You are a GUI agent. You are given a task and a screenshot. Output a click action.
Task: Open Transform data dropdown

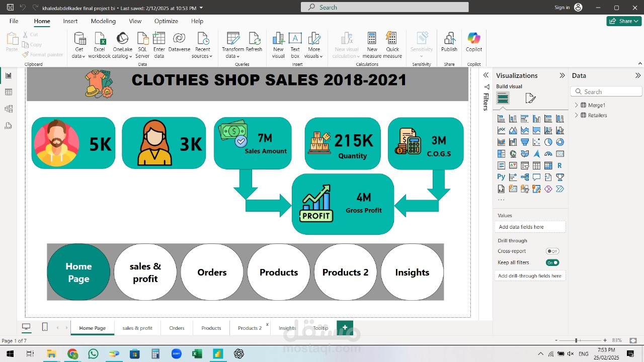pos(233,45)
